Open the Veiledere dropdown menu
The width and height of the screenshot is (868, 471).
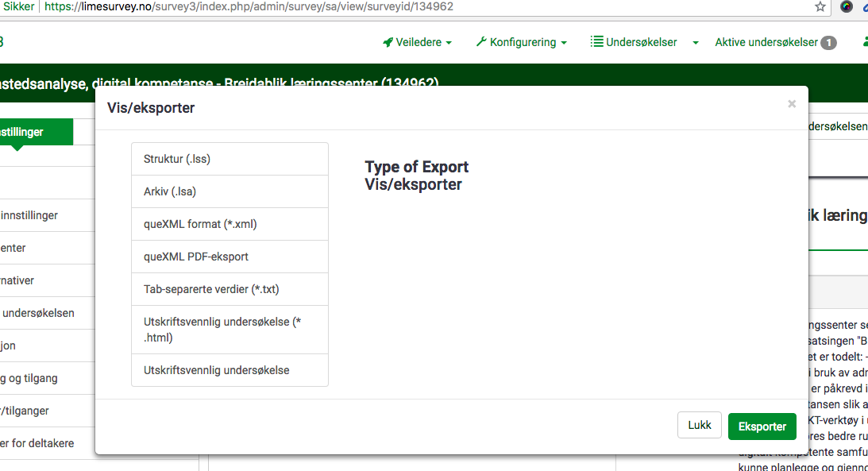click(417, 43)
